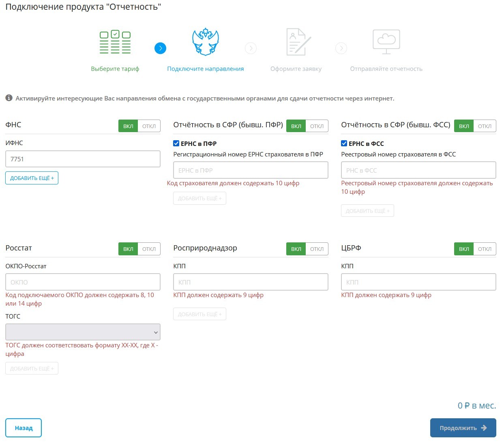Disable the ЦБРФ direction with ОТКЛ
Screen dimensions: 504x443
pyautogui.click(x=485, y=249)
